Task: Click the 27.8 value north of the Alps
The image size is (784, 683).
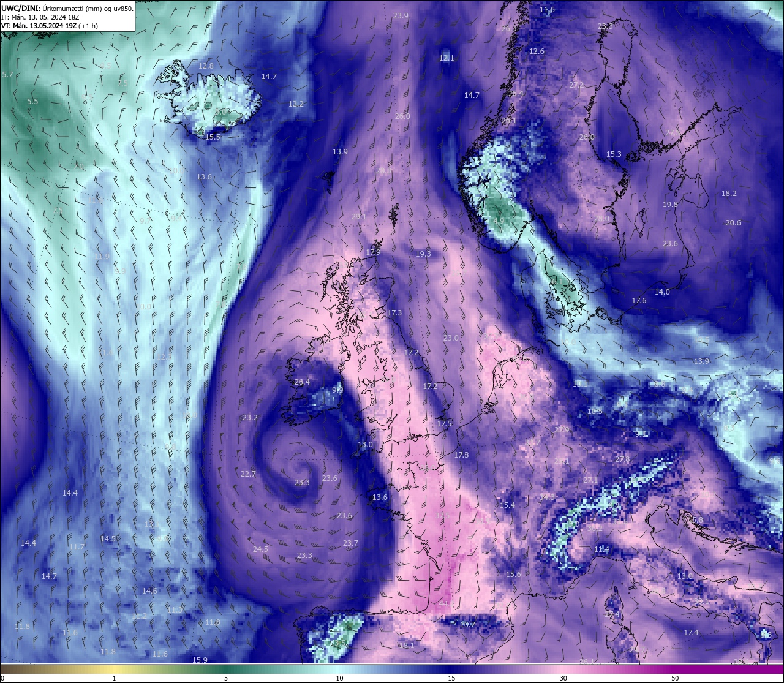Action: (622, 459)
